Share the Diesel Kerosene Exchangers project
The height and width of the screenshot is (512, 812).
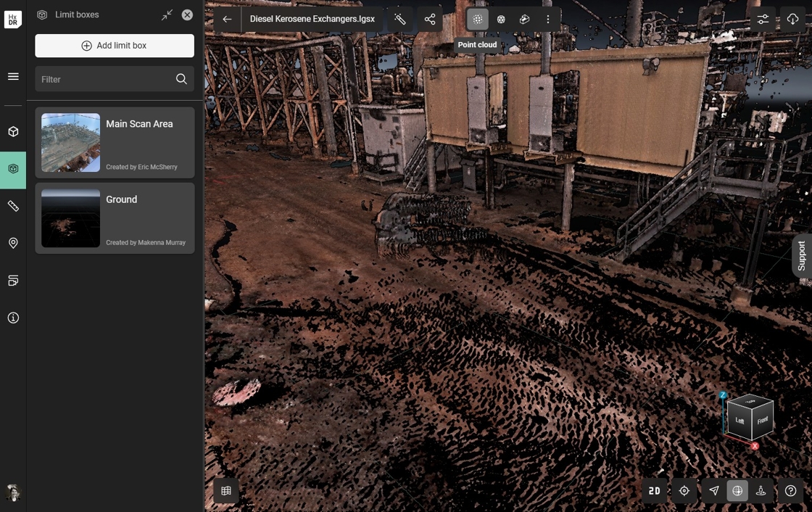[x=430, y=20]
